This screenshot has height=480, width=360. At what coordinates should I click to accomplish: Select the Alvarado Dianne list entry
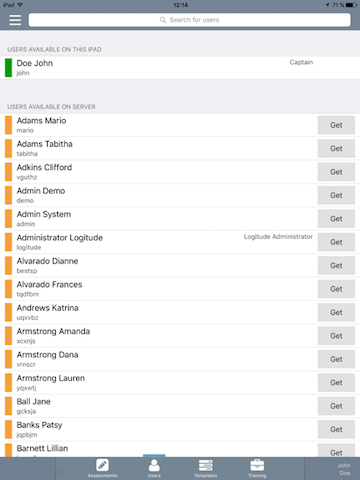[180, 265]
